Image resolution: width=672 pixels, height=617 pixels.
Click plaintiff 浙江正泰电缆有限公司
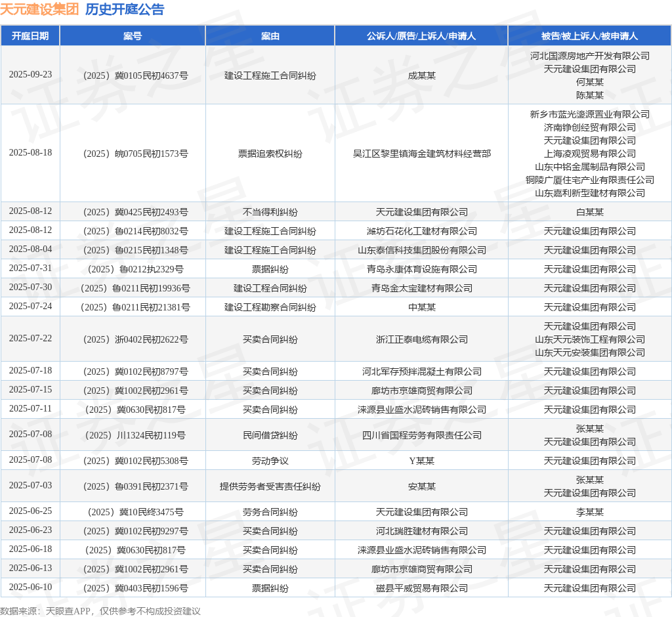pos(422,339)
